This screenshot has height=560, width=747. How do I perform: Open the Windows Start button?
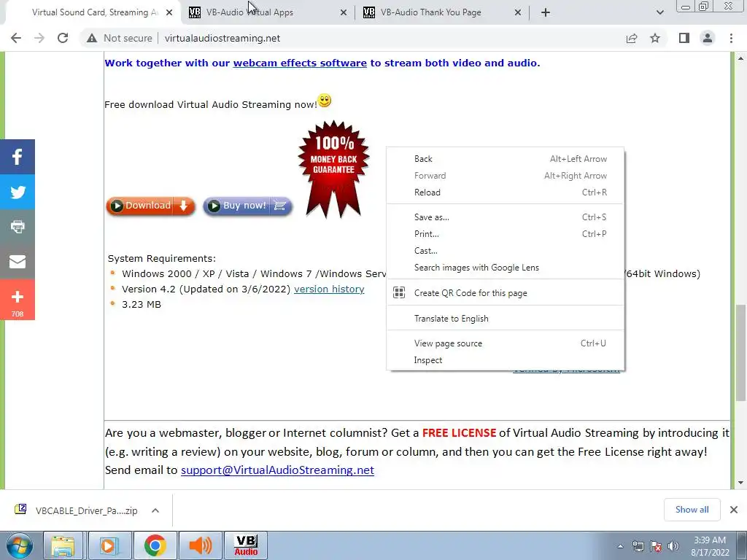(x=20, y=545)
